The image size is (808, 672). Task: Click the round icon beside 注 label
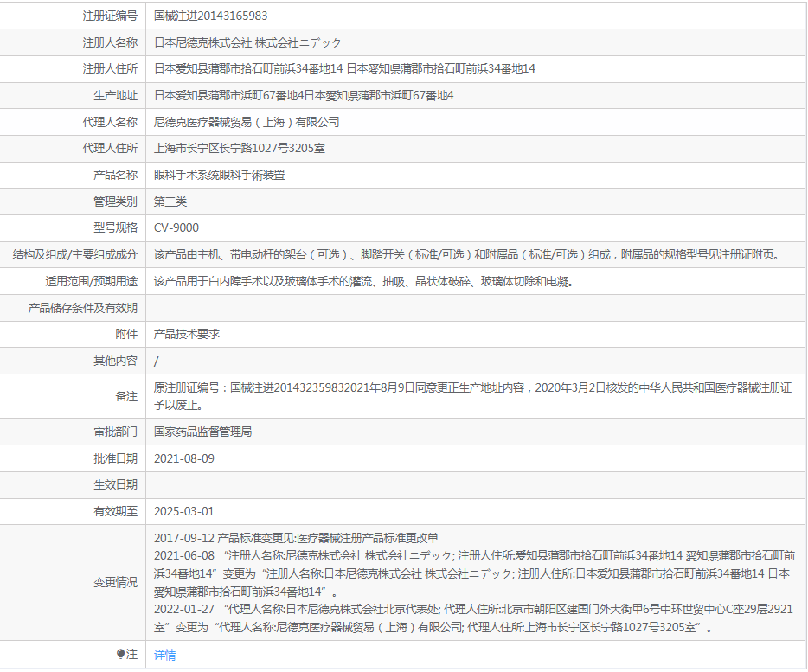pyautogui.click(x=120, y=654)
